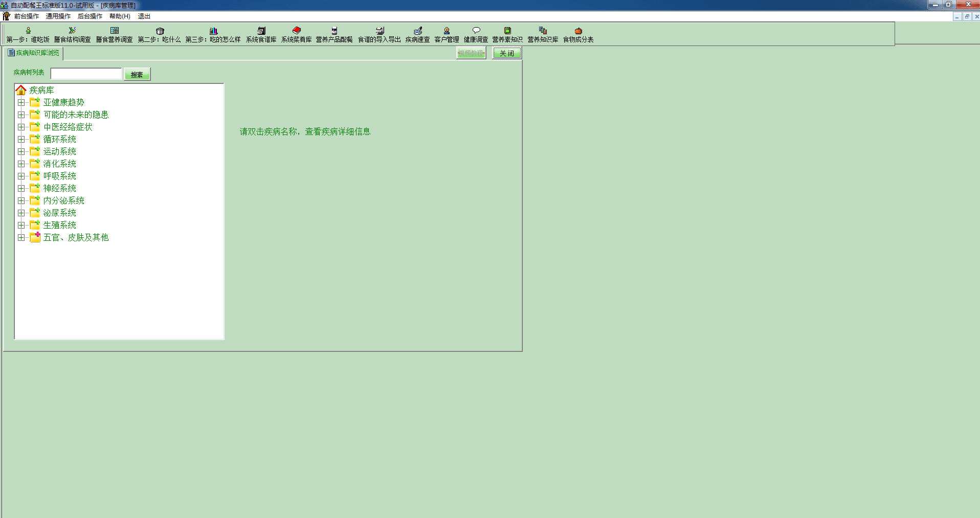980x518 pixels.
Task: Focus the 疾病树列表 search field
Action: [x=86, y=74]
